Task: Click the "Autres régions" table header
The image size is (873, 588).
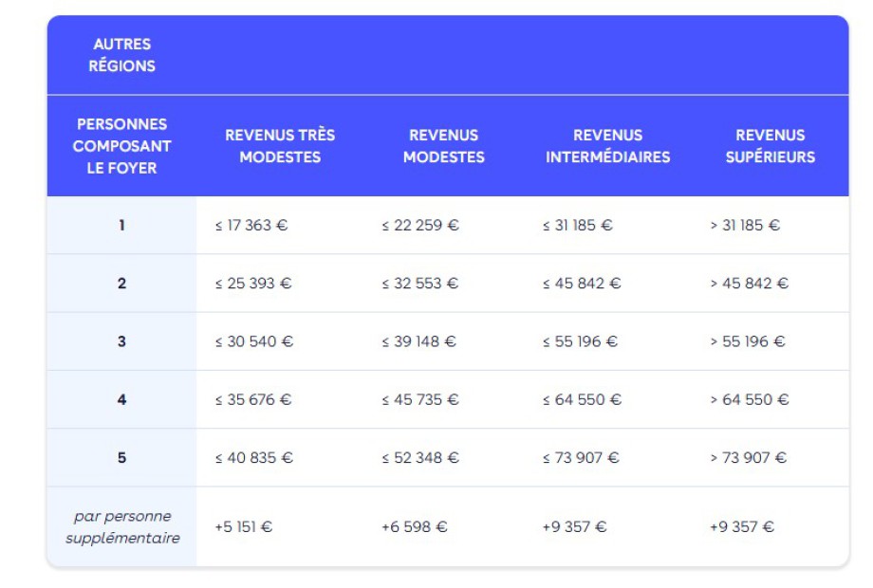Action: click(121, 55)
